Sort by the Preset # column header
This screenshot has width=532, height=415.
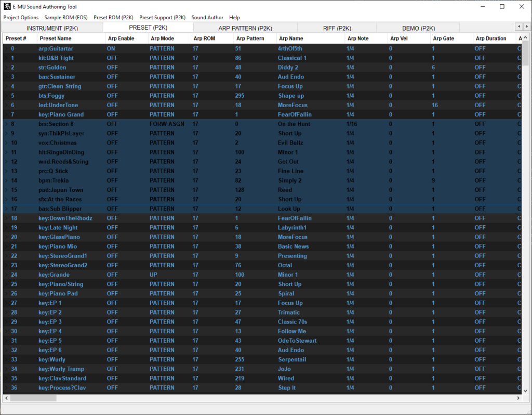pos(20,38)
